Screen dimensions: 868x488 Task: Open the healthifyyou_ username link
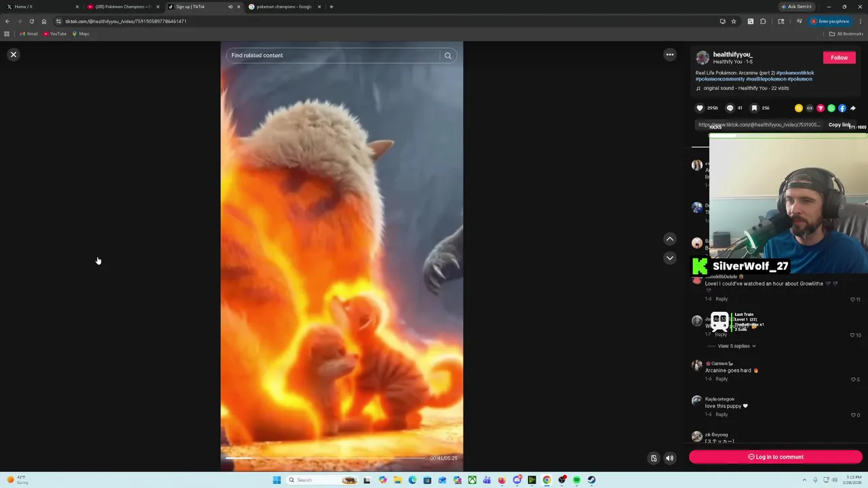click(732, 54)
